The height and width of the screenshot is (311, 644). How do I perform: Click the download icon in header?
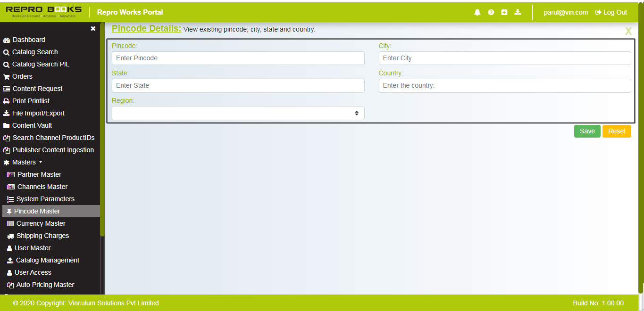click(x=518, y=12)
